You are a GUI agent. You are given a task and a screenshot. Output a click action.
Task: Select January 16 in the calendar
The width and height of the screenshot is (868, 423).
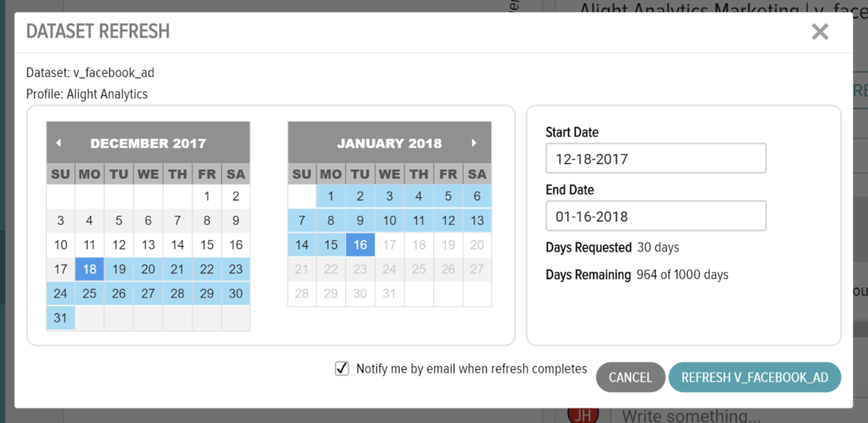360,245
